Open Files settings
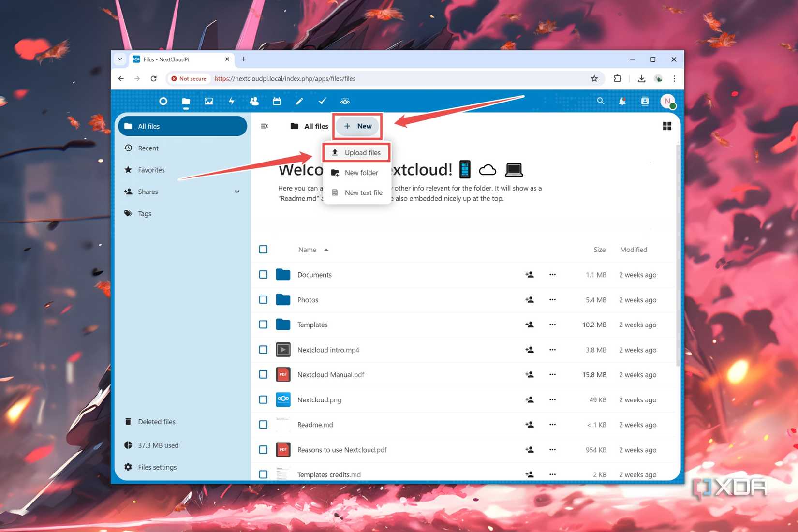798x532 pixels. (182, 467)
